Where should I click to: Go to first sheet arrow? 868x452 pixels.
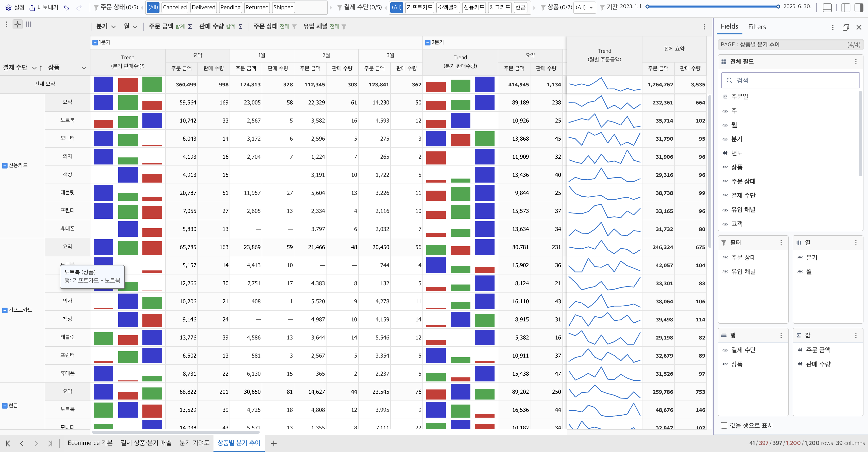pyautogui.click(x=8, y=443)
